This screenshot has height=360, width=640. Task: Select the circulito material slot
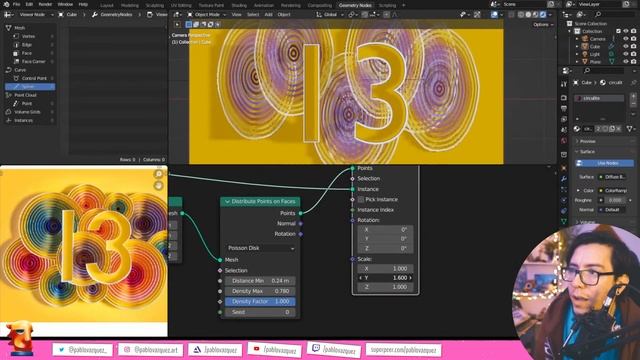pos(599,98)
